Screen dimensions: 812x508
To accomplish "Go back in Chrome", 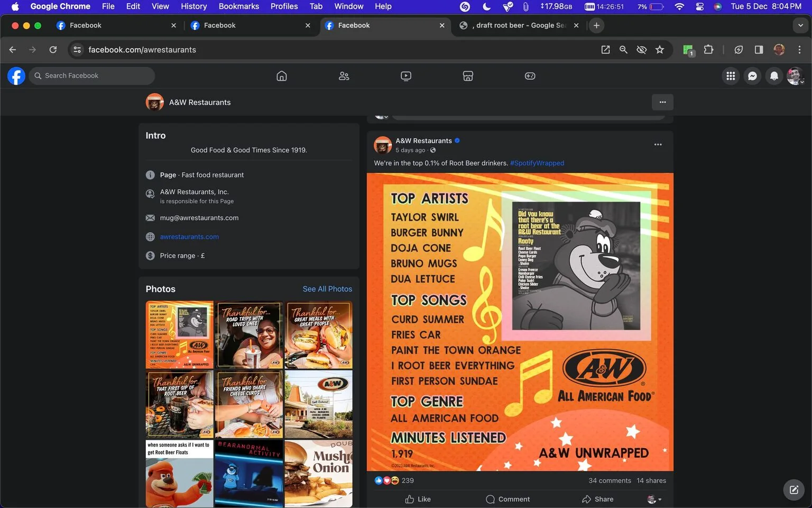I will point(13,49).
